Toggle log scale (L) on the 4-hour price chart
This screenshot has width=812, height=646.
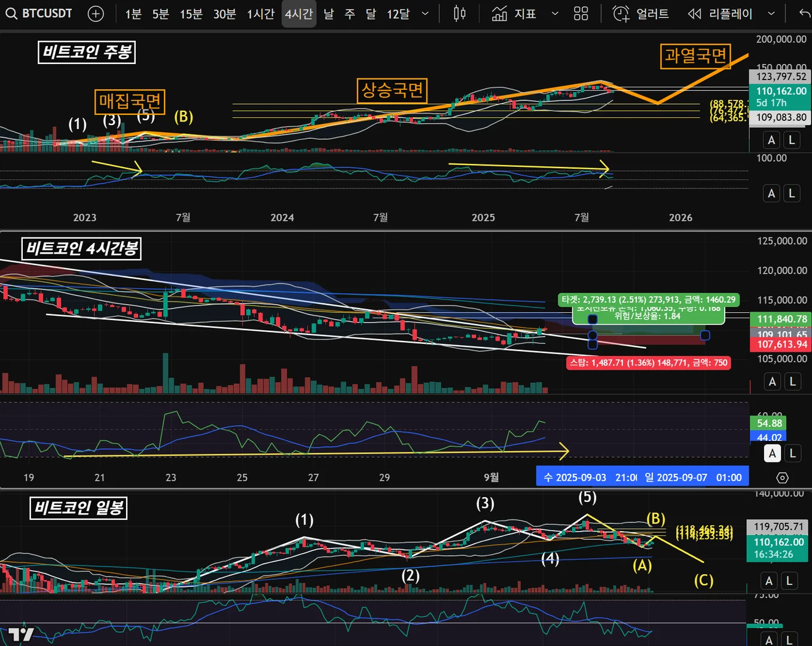point(793,382)
